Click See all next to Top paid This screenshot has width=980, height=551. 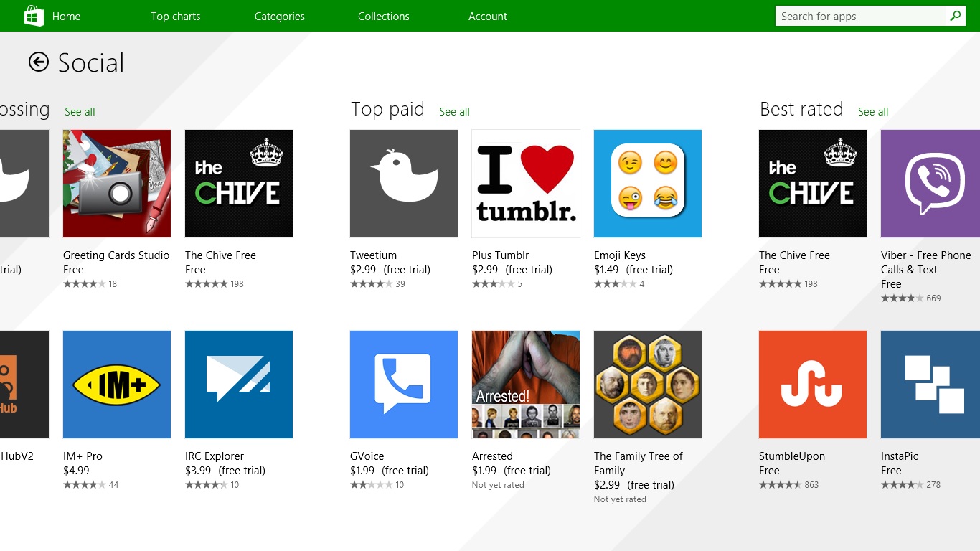point(454,111)
